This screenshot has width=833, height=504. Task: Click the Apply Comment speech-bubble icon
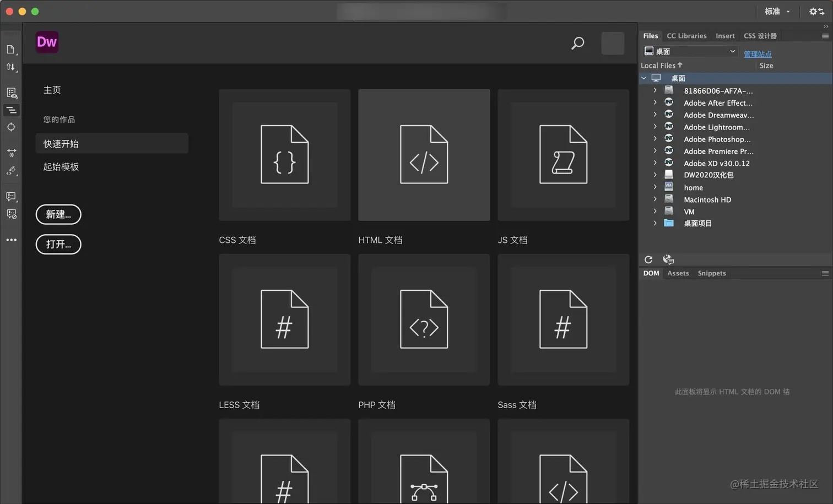point(11,196)
